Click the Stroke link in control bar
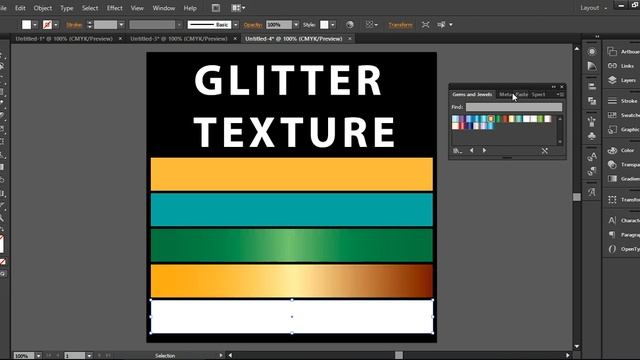Screen dimensions: 640x360 coord(74,25)
